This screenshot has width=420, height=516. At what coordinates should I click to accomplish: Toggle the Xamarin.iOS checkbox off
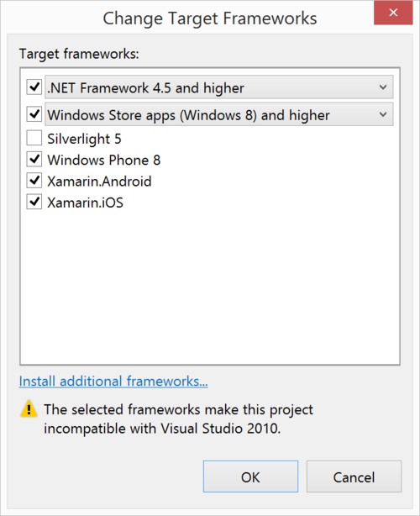coord(34,202)
